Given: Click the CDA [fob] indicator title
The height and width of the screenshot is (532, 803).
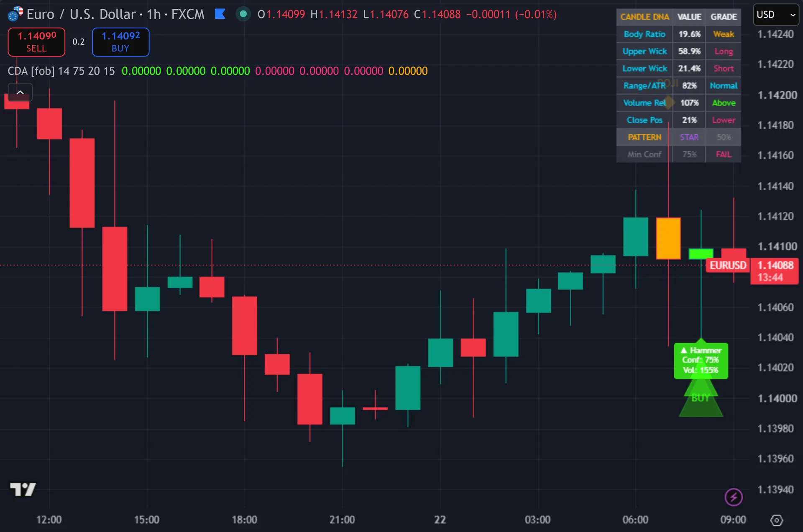Looking at the screenshot, I should (x=31, y=71).
